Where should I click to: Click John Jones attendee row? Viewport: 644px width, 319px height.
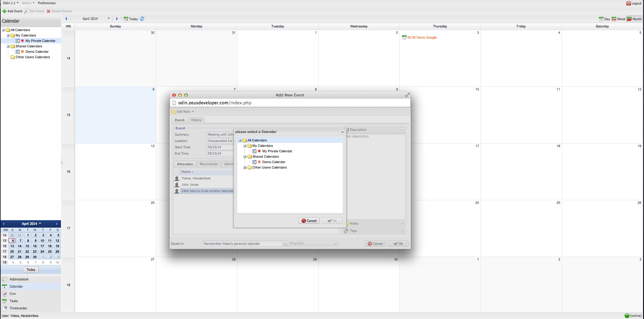[204, 185]
